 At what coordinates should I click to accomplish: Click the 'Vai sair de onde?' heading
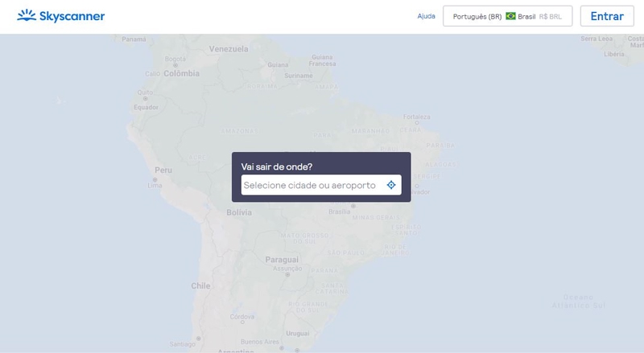point(277,166)
